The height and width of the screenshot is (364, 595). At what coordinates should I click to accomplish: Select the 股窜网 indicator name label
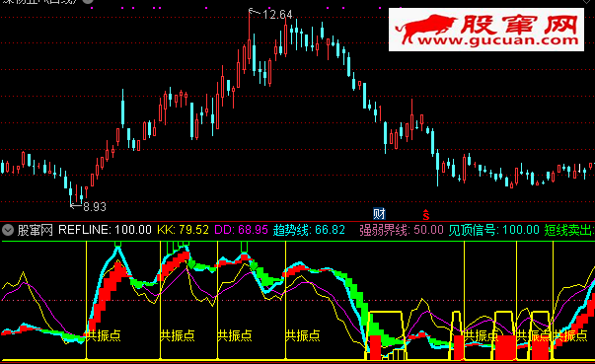(x=36, y=230)
